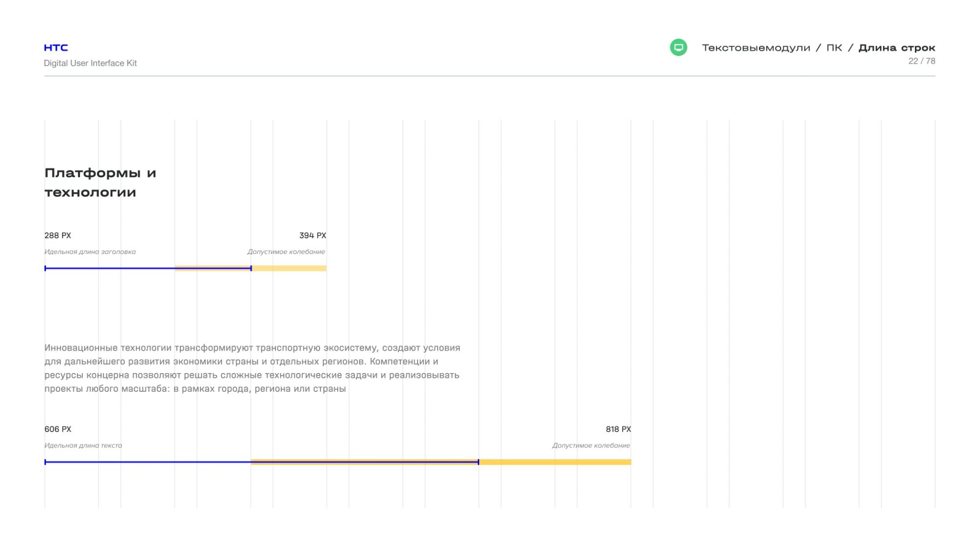
Task: Click 'Идеальная длина текста' caption
Action: coord(83,445)
